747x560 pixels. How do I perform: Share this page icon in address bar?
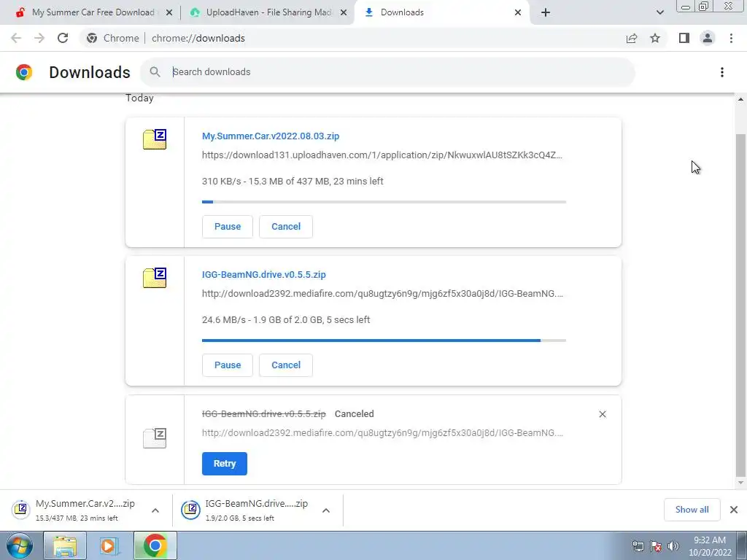(x=632, y=38)
